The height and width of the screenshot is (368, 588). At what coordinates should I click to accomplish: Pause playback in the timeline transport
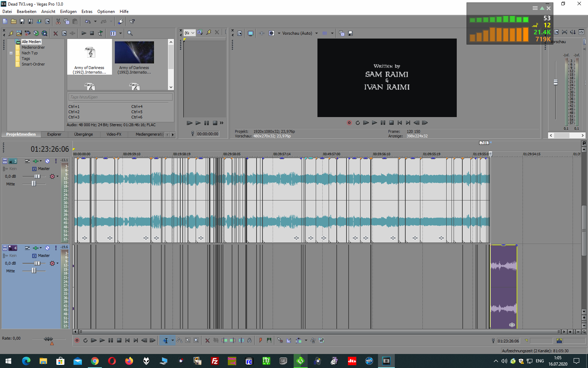[x=111, y=340]
